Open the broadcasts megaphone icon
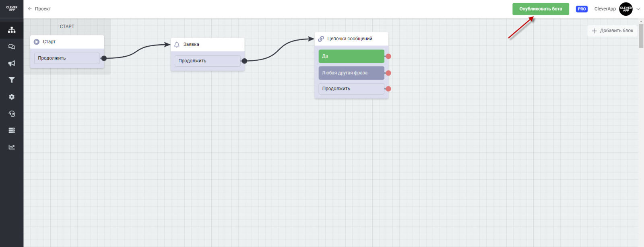This screenshot has width=644, height=247. [x=12, y=64]
